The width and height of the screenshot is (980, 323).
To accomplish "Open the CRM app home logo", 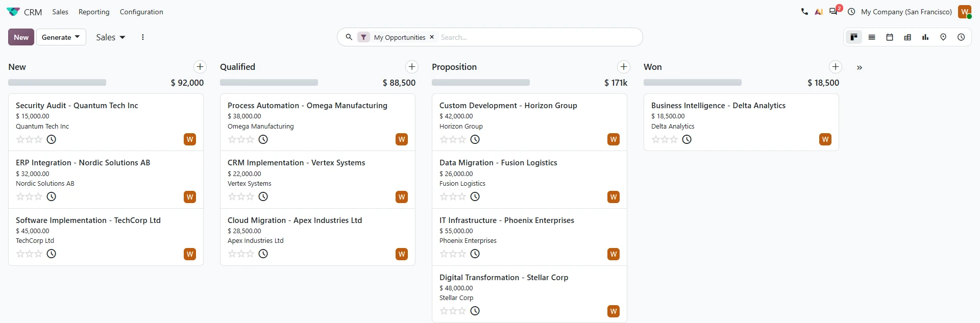I will (13, 12).
